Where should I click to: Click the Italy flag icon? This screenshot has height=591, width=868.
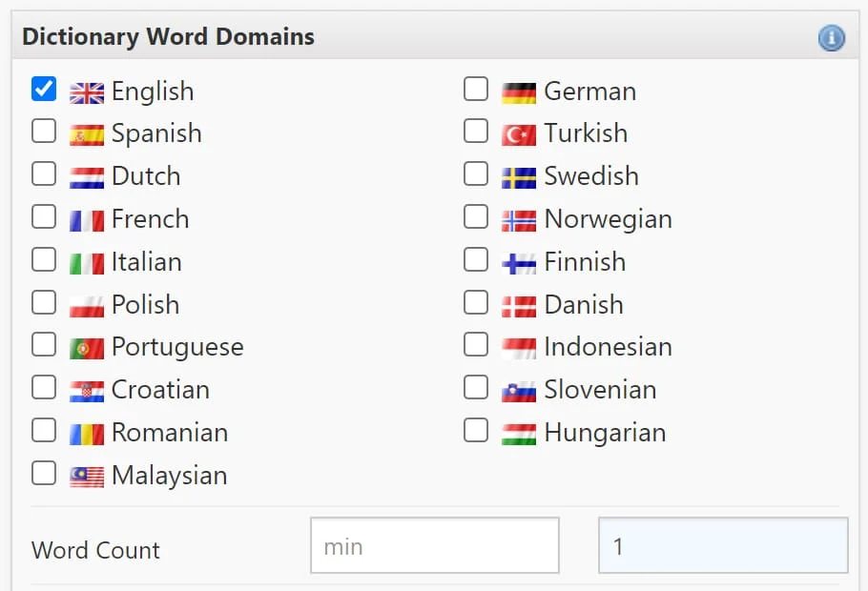tap(87, 264)
